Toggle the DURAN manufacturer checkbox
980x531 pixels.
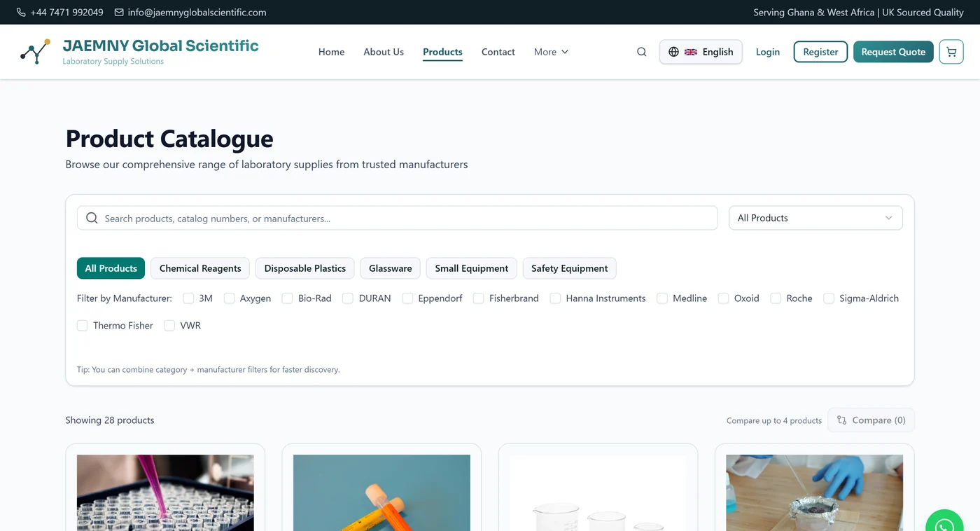(x=348, y=298)
